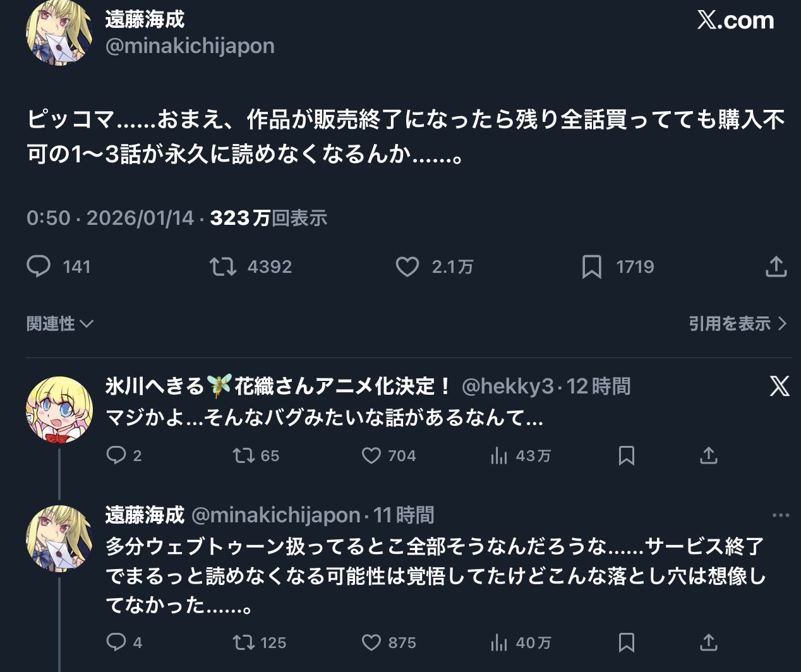This screenshot has height=672, width=801.
Task: Reply to the @hekky3 comment
Action: coord(116,455)
